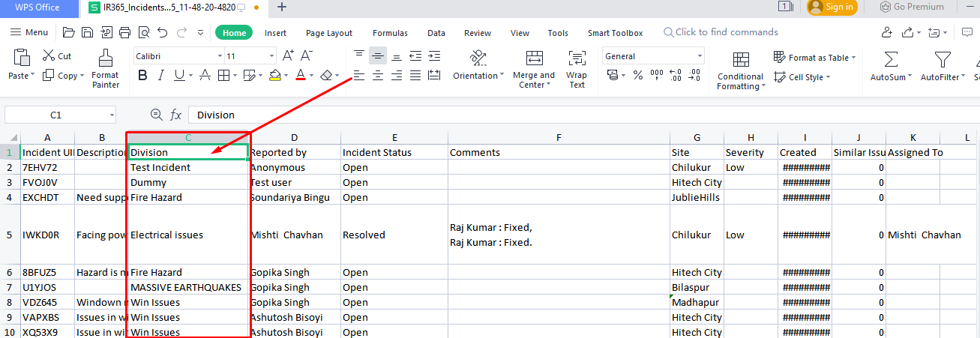The width and height of the screenshot is (980, 338).
Task: Click the percent style icon
Action: point(638,76)
